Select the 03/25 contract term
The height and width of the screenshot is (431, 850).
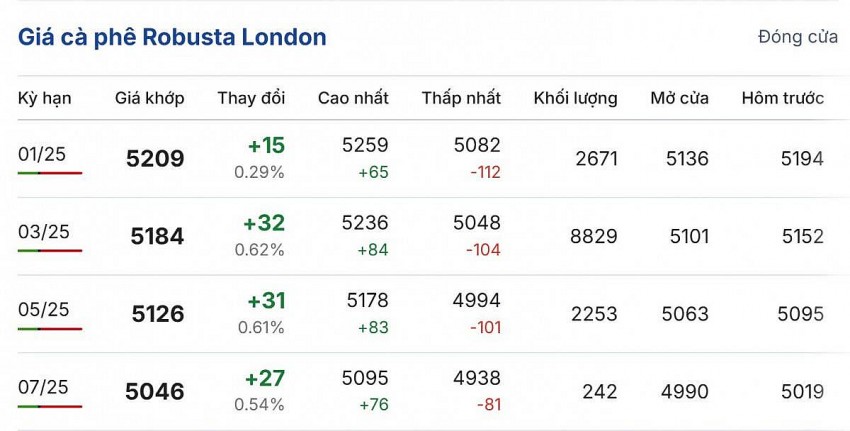click(43, 231)
